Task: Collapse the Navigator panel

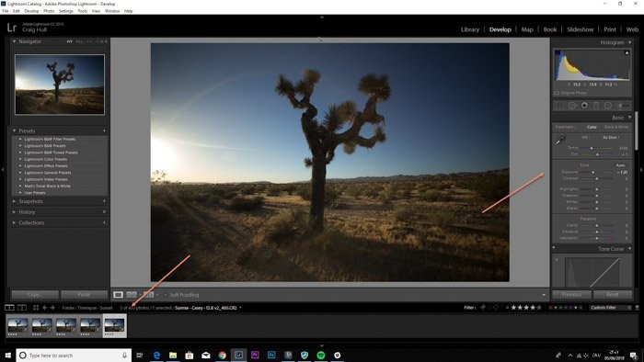Action: [14, 41]
